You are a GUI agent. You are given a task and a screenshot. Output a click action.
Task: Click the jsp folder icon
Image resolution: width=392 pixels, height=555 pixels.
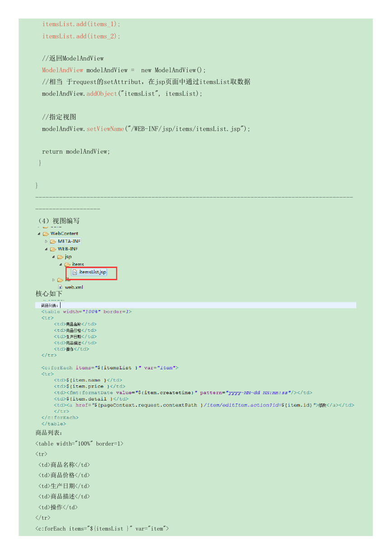(60, 257)
